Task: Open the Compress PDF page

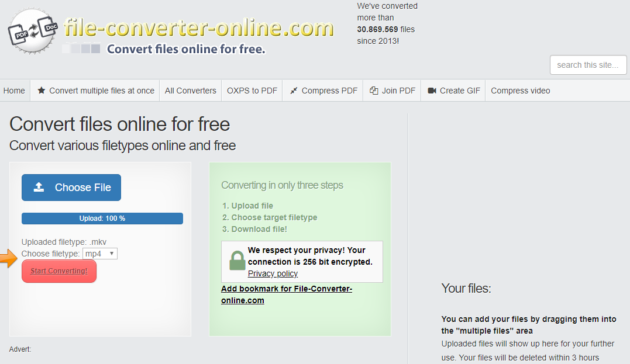Action: click(x=323, y=91)
